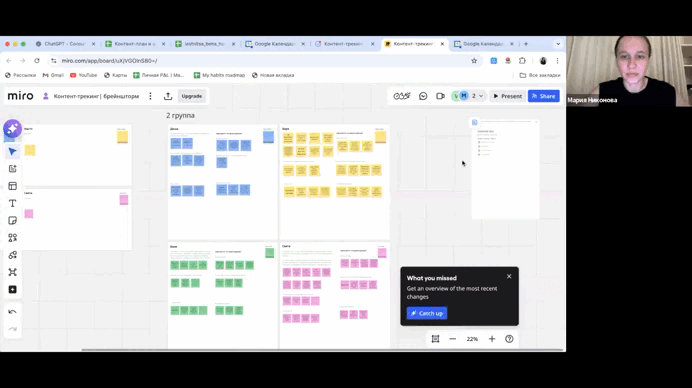Click the 2 группа heading text
Viewport: 692px width, 388px height.
pyautogui.click(x=180, y=115)
